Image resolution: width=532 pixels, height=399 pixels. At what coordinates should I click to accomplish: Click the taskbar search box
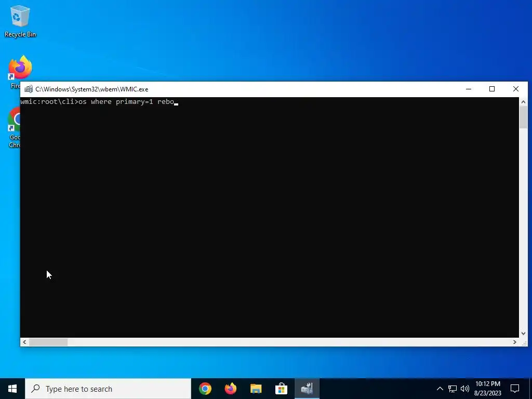coord(108,389)
